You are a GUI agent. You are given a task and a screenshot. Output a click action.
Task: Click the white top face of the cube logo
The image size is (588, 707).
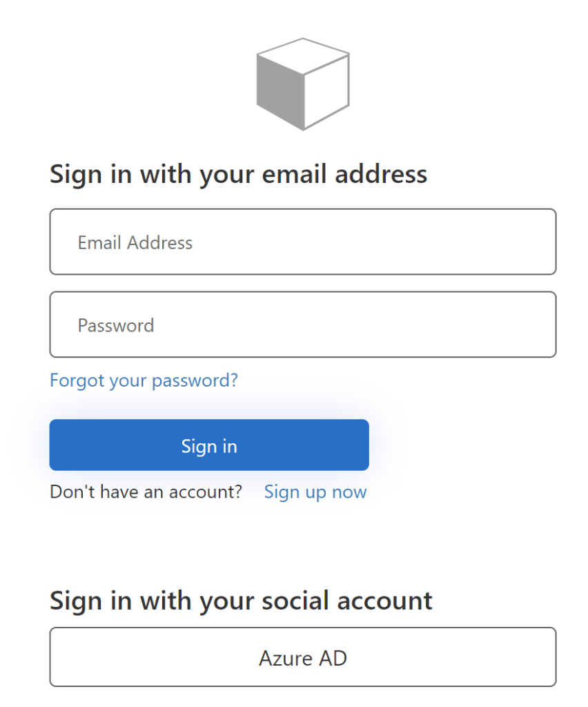pos(303,56)
